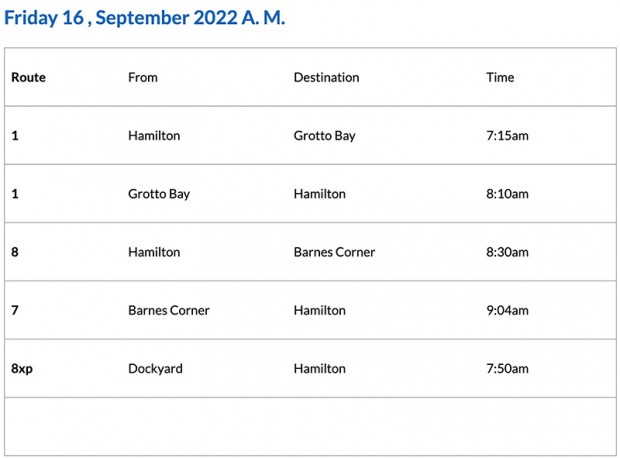Click the Friday 16 September 2022 heading

pos(145,19)
